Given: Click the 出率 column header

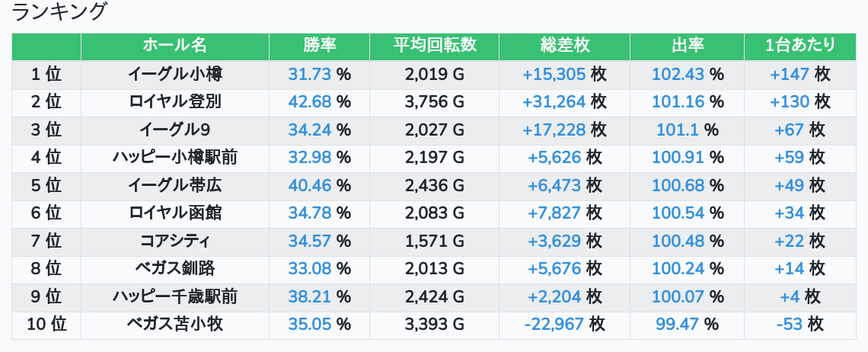Looking at the screenshot, I should point(687,46).
